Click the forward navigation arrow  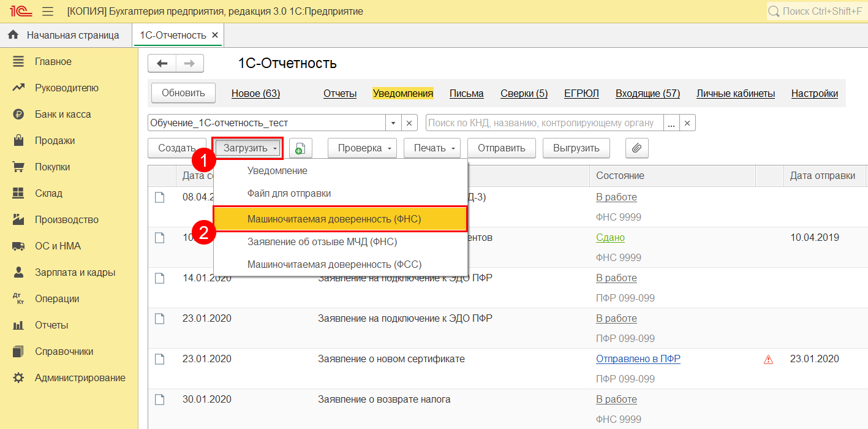click(x=190, y=63)
